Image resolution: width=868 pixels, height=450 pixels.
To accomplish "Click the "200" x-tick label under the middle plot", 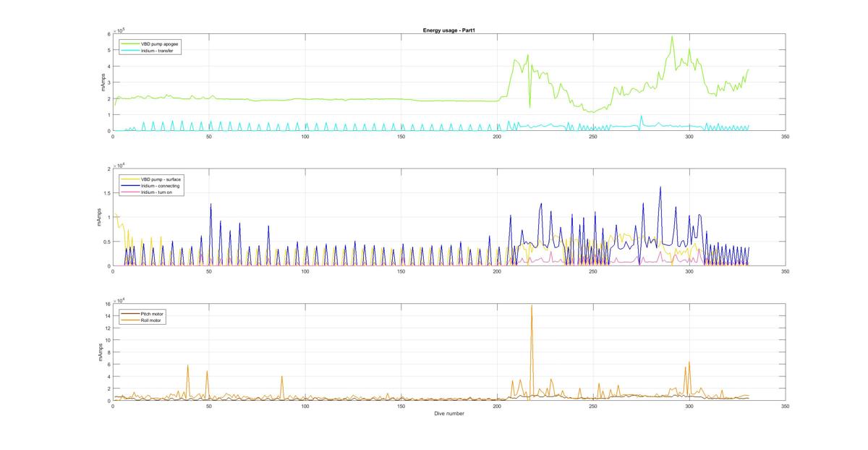I will 497,271.
